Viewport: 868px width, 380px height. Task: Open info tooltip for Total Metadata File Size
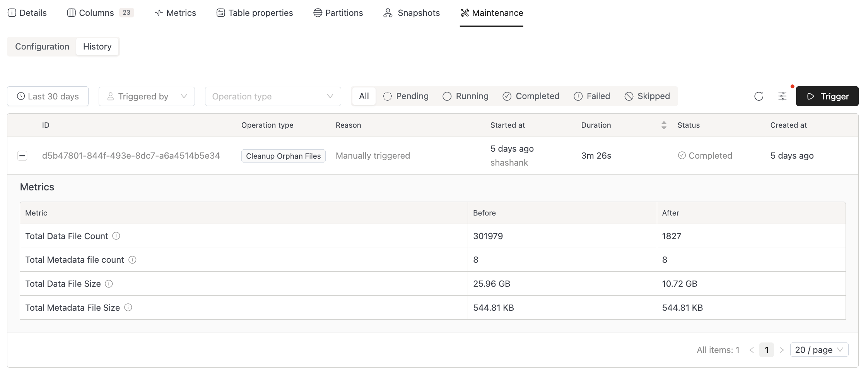tap(128, 308)
